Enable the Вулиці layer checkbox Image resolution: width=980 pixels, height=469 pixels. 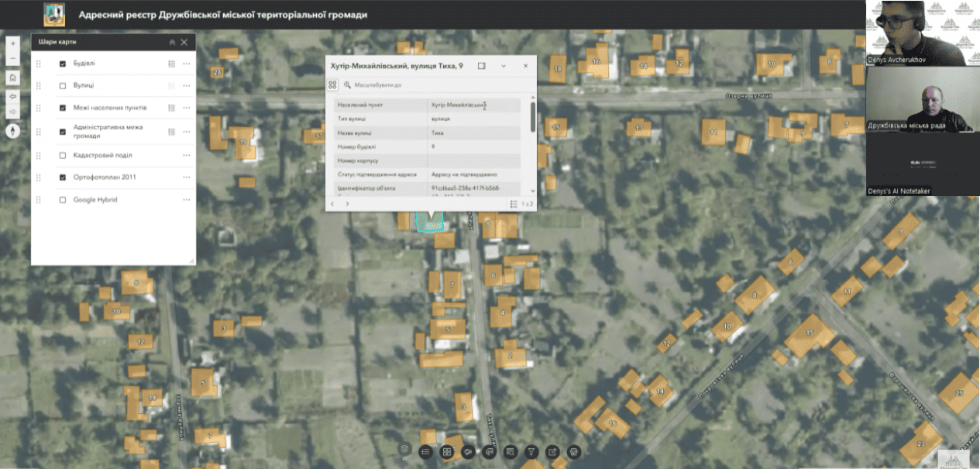click(x=63, y=85)
